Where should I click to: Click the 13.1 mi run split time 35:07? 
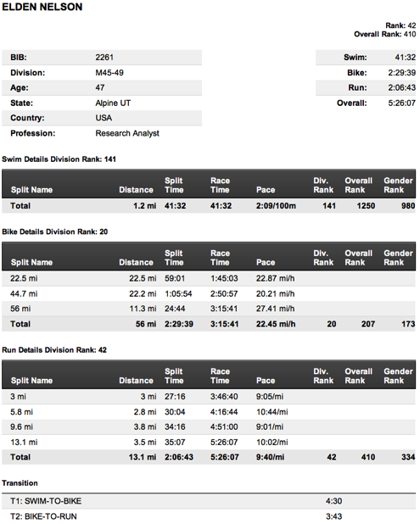click(175, 442)
